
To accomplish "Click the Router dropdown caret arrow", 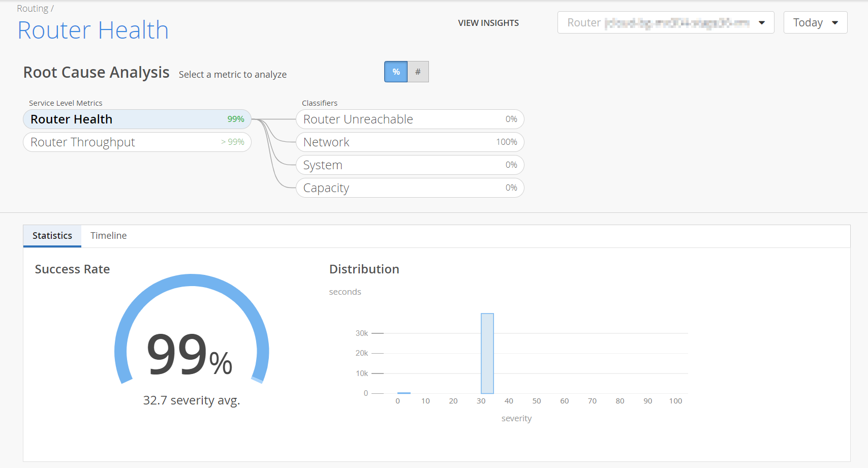I will [x=761, y=22].
